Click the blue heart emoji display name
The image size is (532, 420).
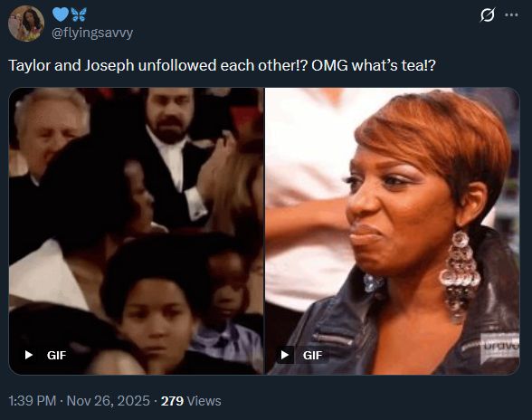click(61, 14)
